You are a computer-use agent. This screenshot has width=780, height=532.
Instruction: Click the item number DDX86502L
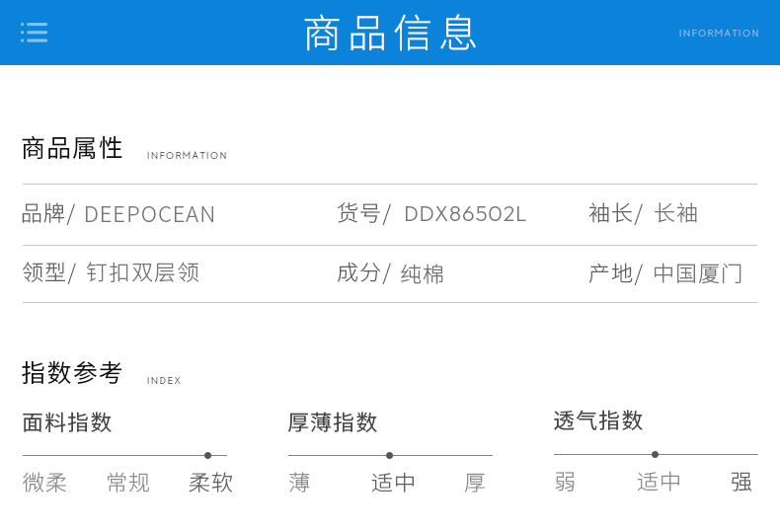(465, 214)
